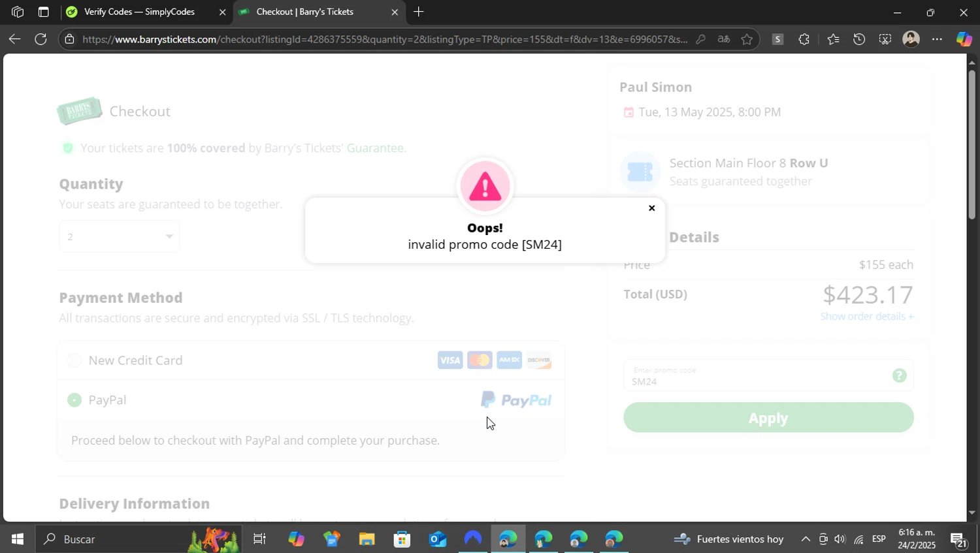Switch to Verify Codes SimplyCodes tab

point(139,12)
